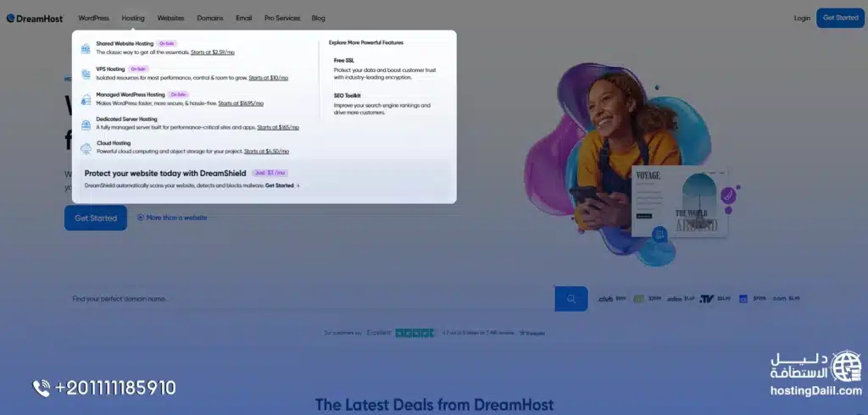Open the Email menu in navigation
The width and height of the screenshot is (868, 415).
[244, 18]
